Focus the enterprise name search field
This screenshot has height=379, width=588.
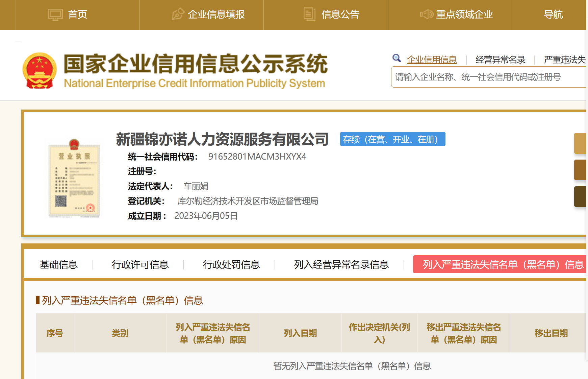[489, 77]
